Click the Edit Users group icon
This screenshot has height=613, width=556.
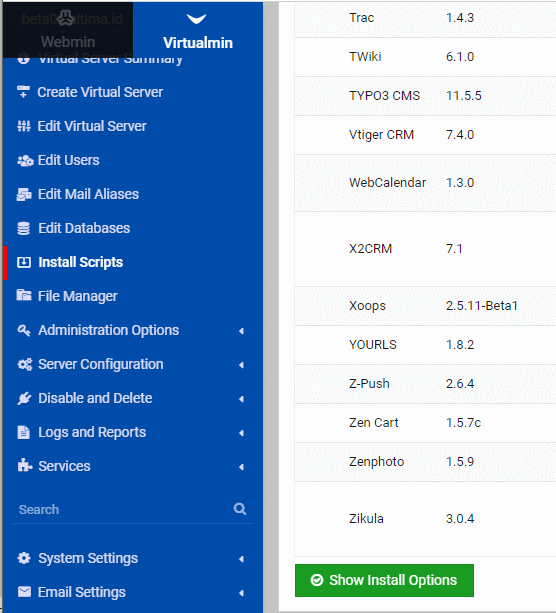(25, 160)
